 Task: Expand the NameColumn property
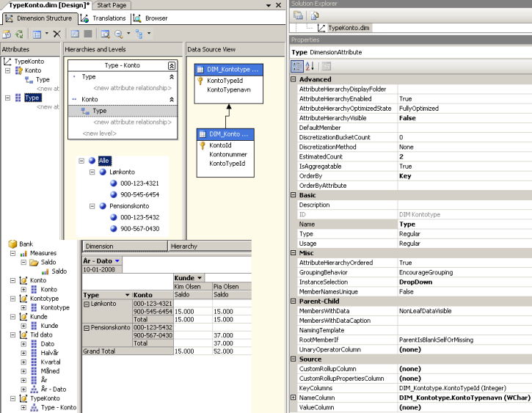(x=293, y=398)
